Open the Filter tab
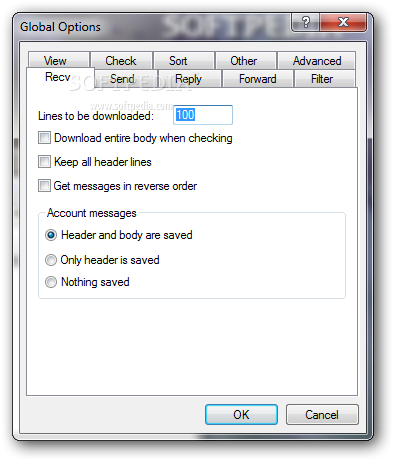Image resolution: width=394 pixels, height=461 pixels. (324, 79)
